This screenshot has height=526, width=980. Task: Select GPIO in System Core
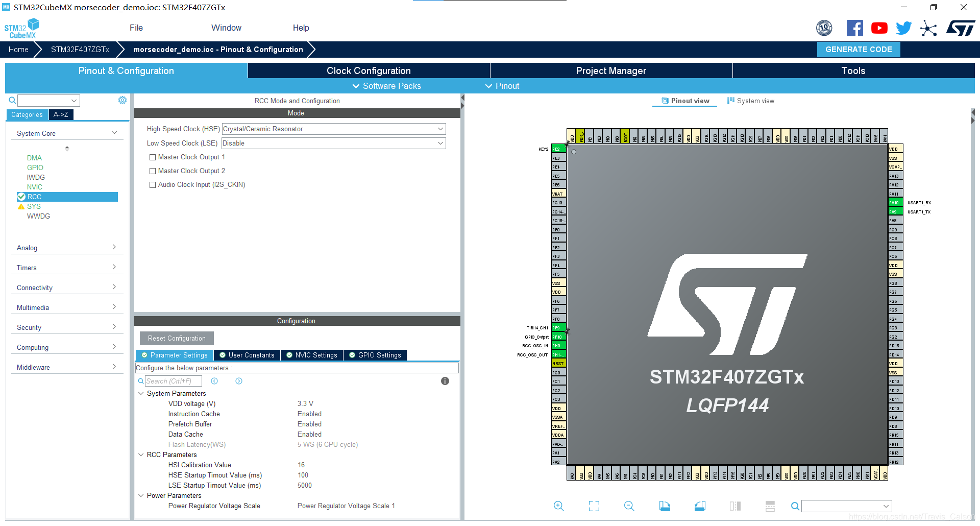tap(35, 168)
